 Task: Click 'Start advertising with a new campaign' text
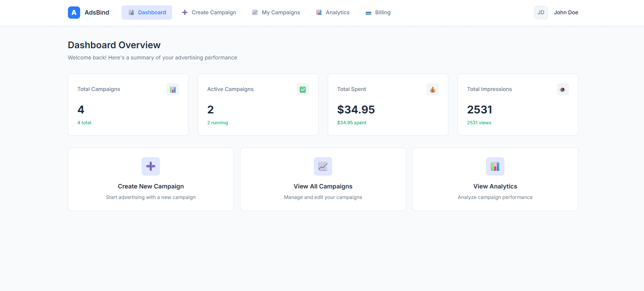click(151, 197)
